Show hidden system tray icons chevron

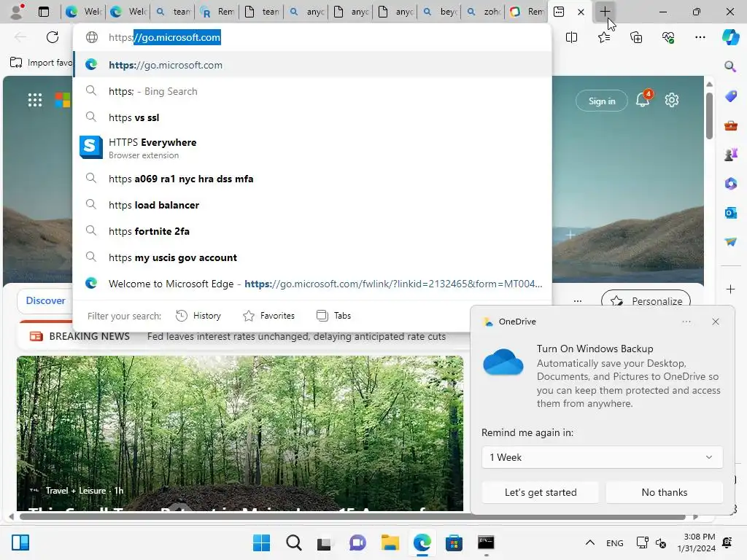pyautogui.click(x=589, y=542)
